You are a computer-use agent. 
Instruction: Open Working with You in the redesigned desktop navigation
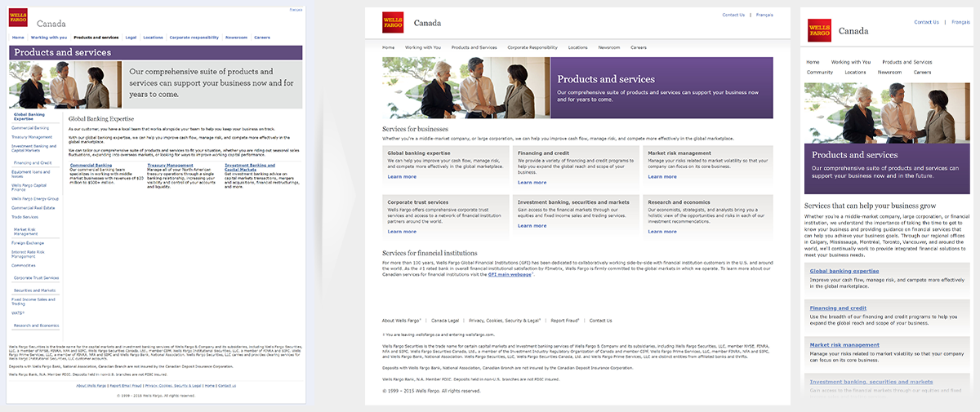pos(423,47)
